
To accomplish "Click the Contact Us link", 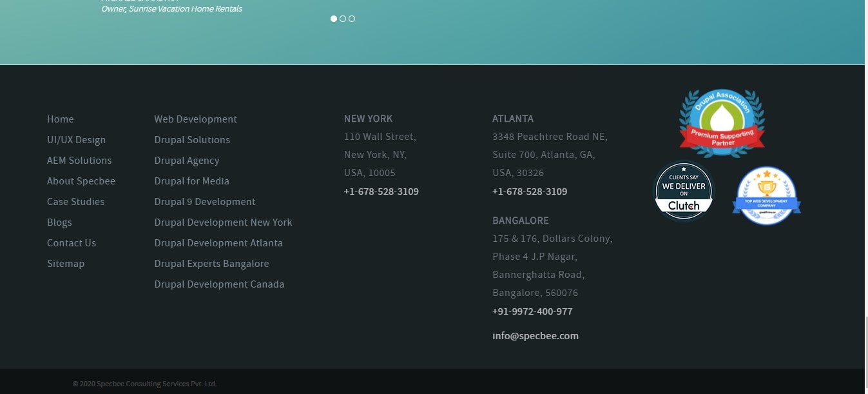I will point(72,243).
